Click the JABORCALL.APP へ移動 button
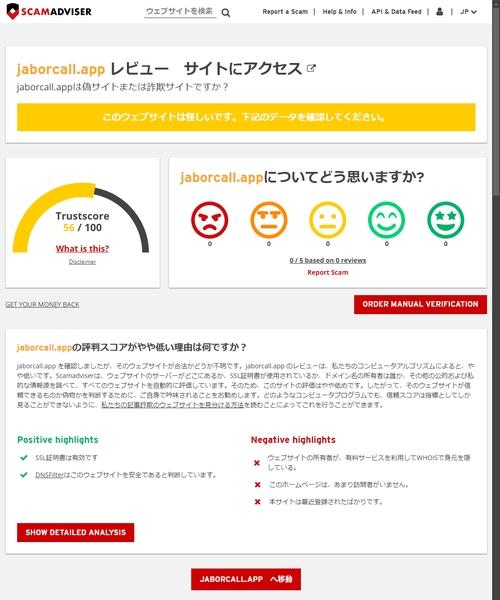The height and width of the screenshot is (600, 500). [246, 579]
